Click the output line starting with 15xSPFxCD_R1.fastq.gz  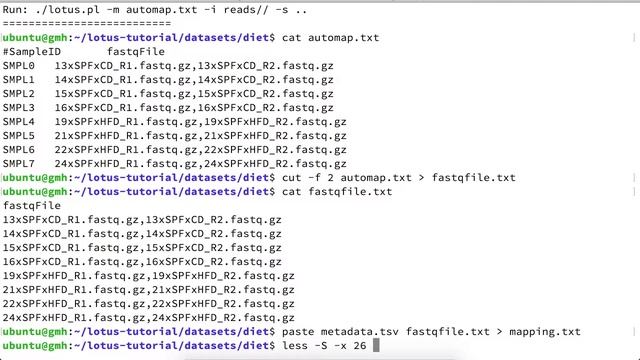pyautogui.click(x=142, y=248)
